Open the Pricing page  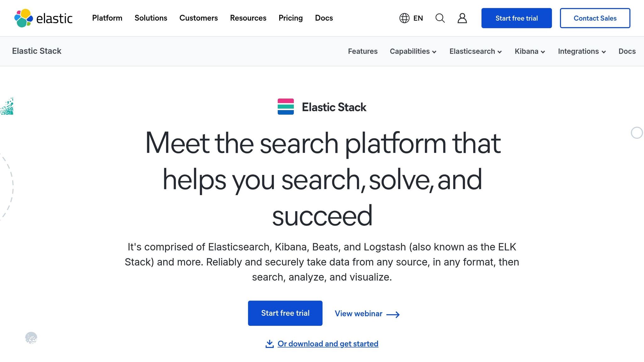coord(290,18)
